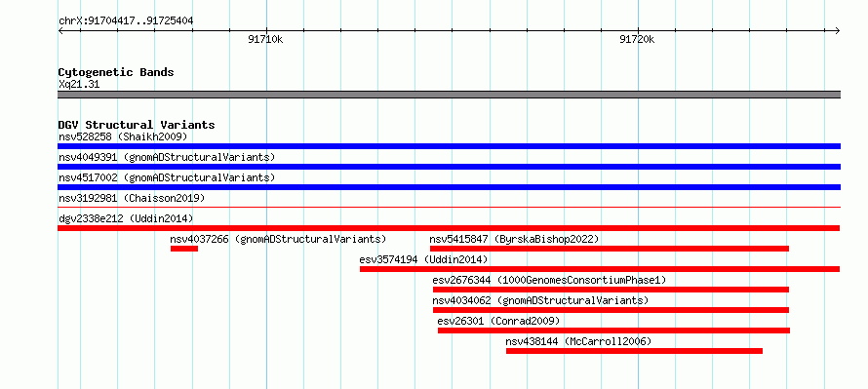This screenshot has height=389, width=868.
Task: Select the thin red nsv3192981 line
Action: tap(449, 208)
